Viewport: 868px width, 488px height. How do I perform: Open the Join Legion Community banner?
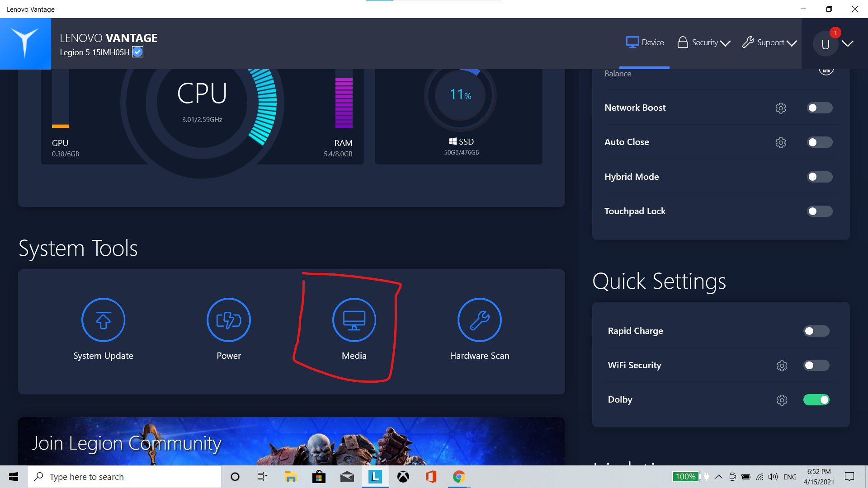[292, 441]
